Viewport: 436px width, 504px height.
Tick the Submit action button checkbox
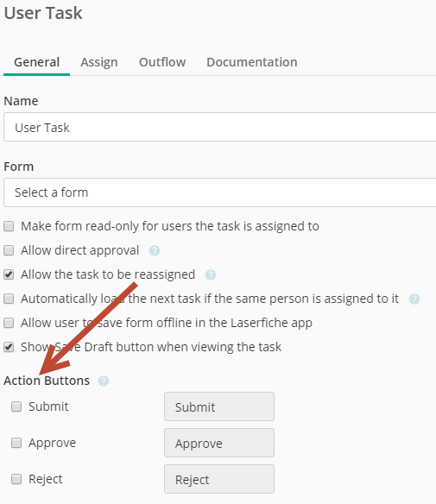point(16,406)
